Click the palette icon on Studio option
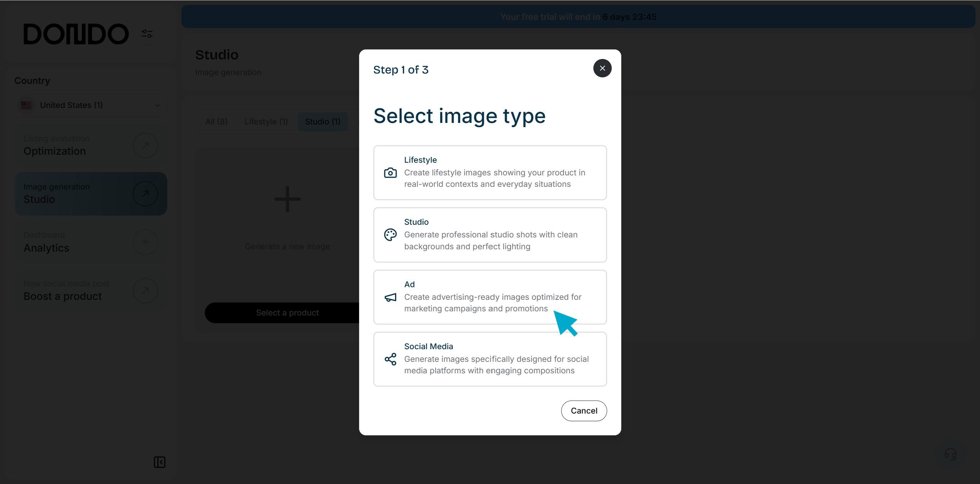 pos(390,235)
